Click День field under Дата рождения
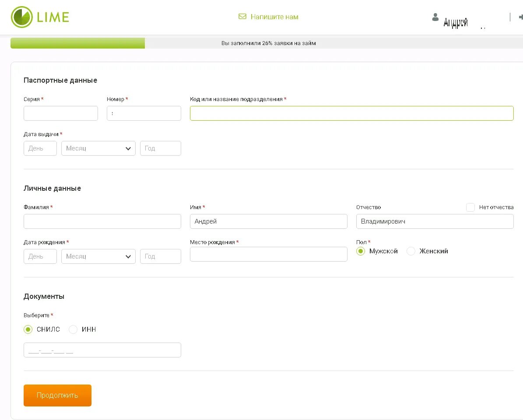This screenshot has height=420, width=523. coord(40,256)
